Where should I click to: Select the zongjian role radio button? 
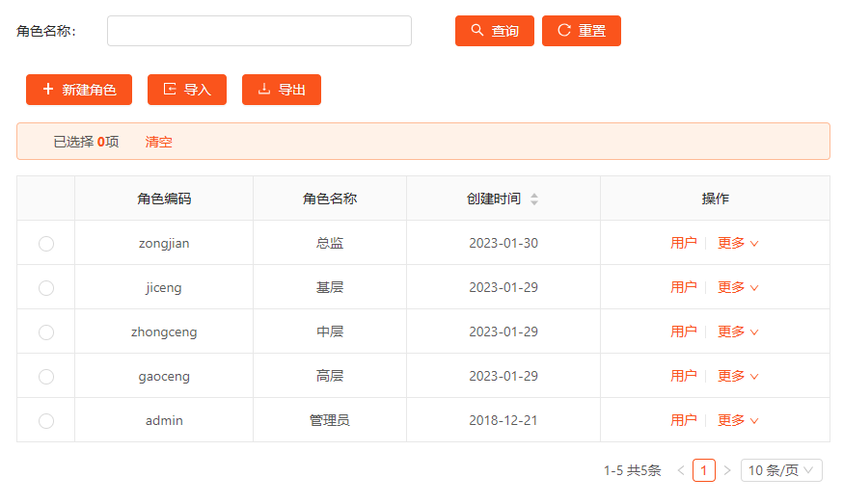click(46, 244)
